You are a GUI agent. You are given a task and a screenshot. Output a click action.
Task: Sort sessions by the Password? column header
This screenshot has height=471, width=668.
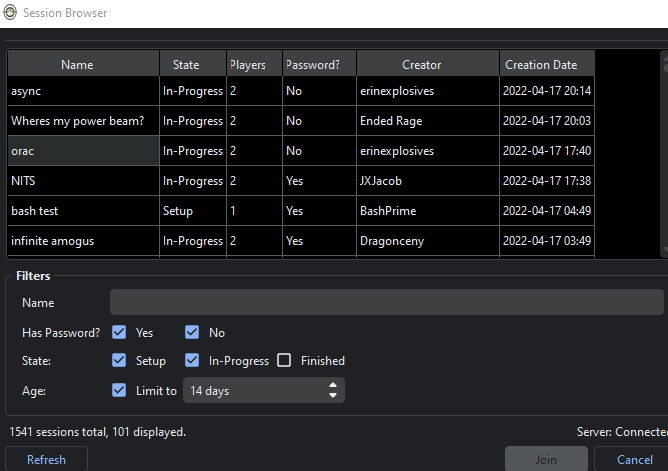tap(319, 65)
